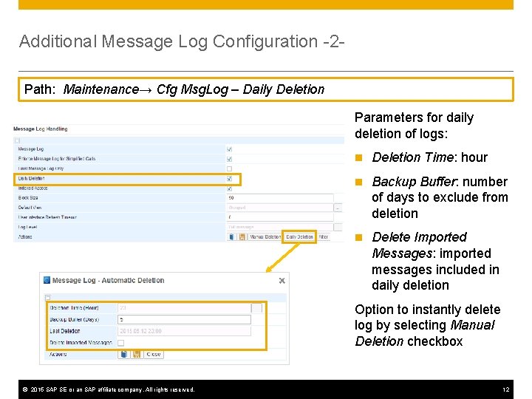Click the Last Deletion date field
The height and width of the screenshot is (399, 532).
pyautogui.click(x=184, y=331)
